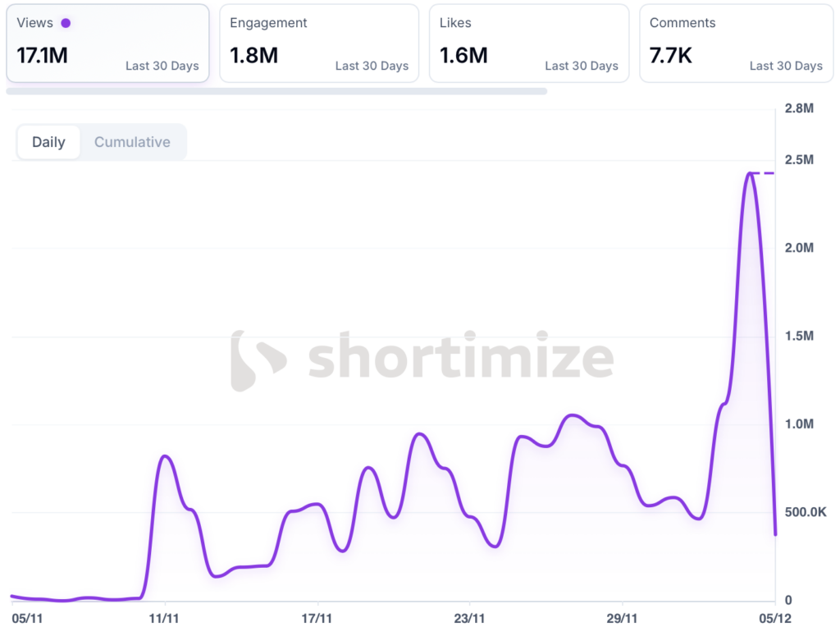840x627 pixels.
Task: Click the dashed line at chart peak
Action: (x=764, y=173)
